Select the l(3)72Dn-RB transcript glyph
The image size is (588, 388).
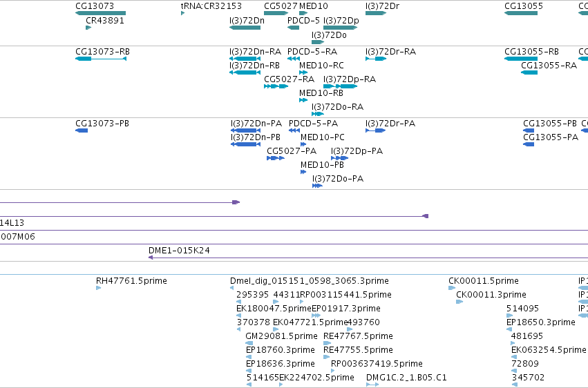[245, 72]
